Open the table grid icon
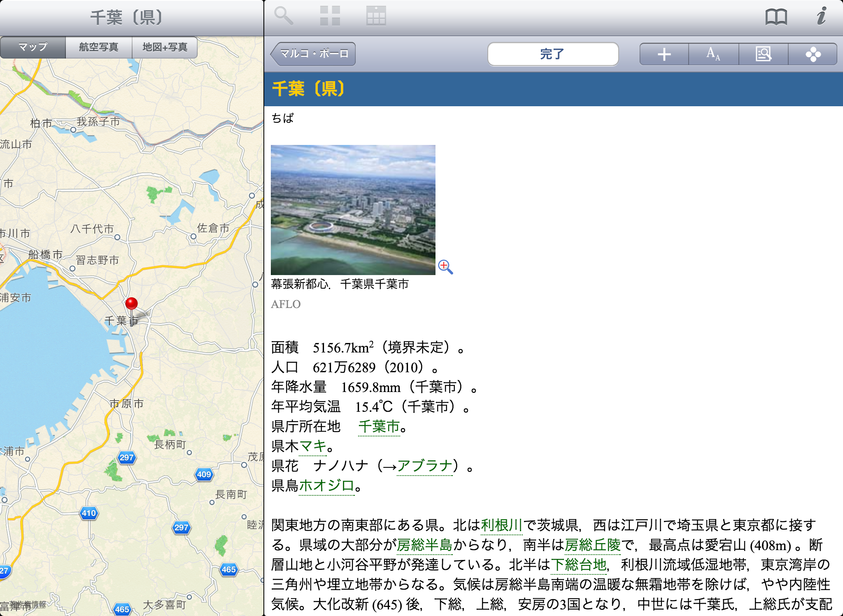This screenshot has width=843, height=616. (376, 16)
